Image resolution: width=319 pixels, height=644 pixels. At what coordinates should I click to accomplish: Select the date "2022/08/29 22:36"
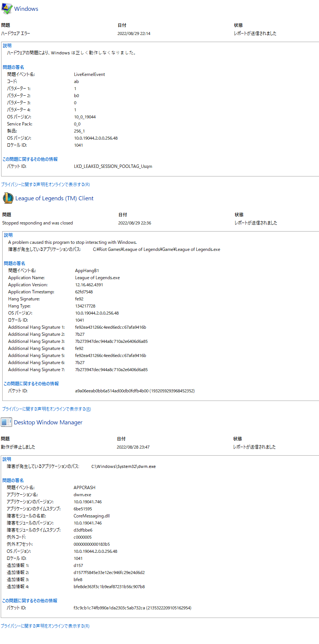click(x=135, y=223)
